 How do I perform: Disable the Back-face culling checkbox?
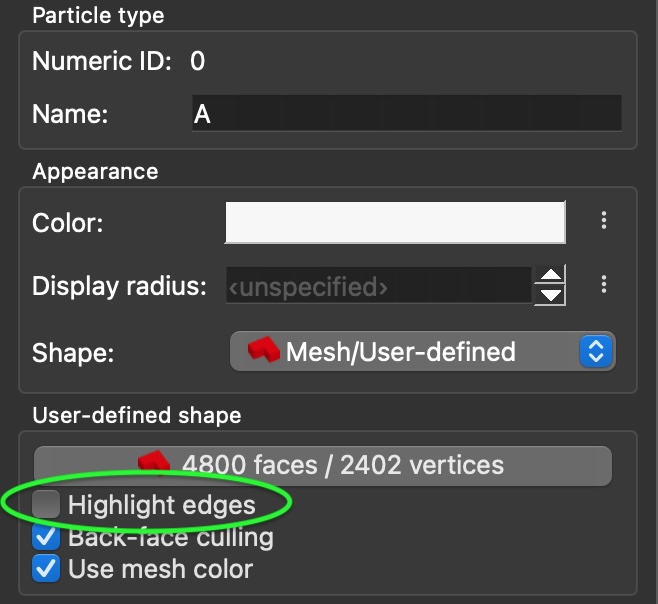[46, 537]
